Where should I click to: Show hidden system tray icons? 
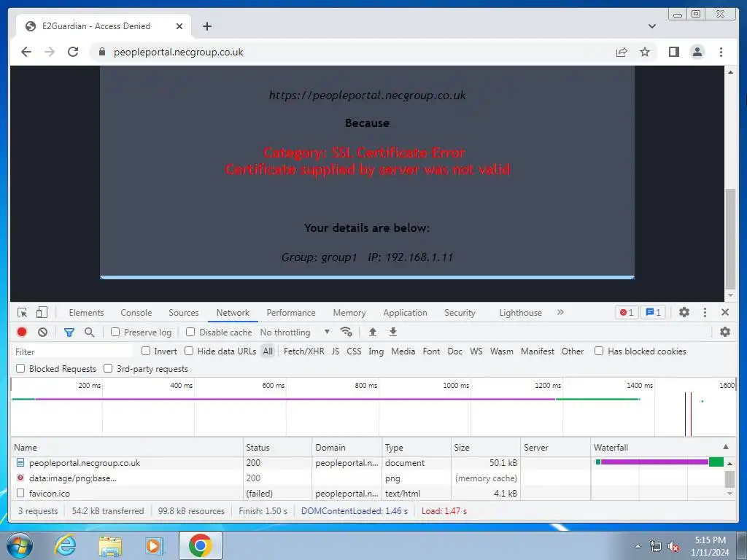(x=638, y=546)
